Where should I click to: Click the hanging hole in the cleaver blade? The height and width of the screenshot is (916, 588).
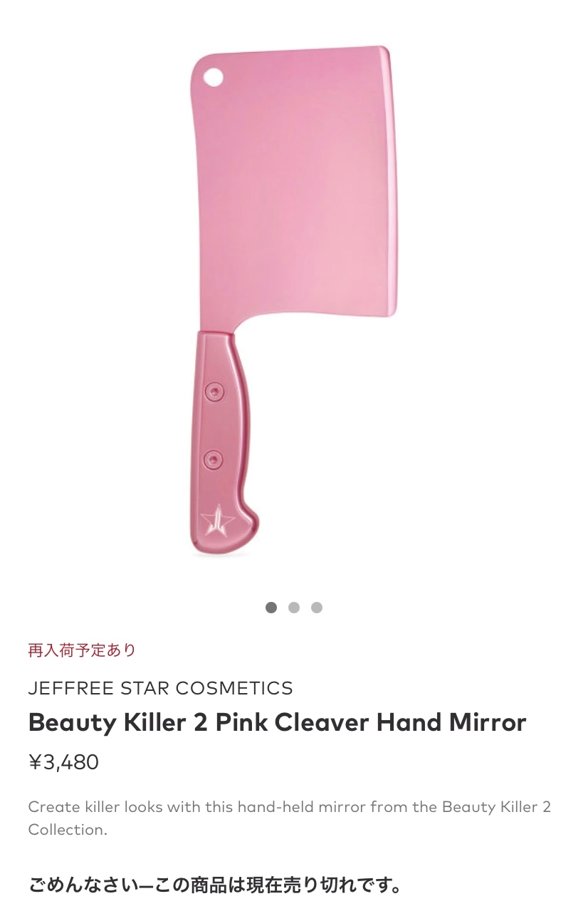pos(213,76)
